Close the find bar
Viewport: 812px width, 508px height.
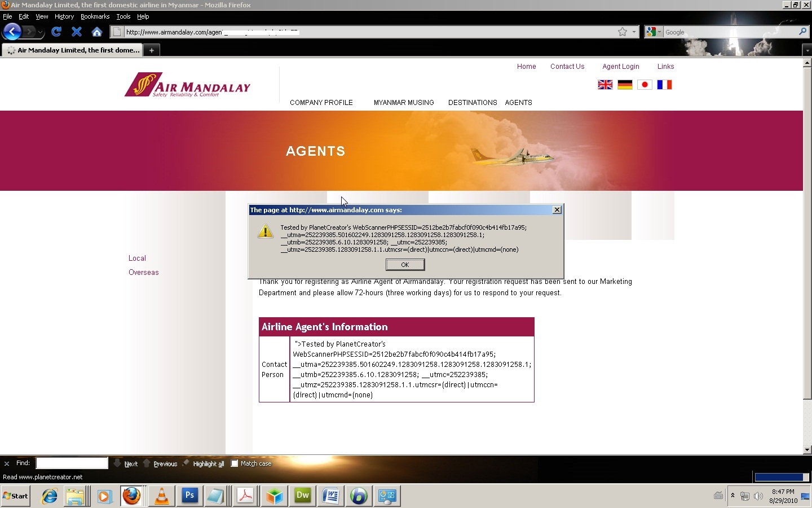pos(7,463)
